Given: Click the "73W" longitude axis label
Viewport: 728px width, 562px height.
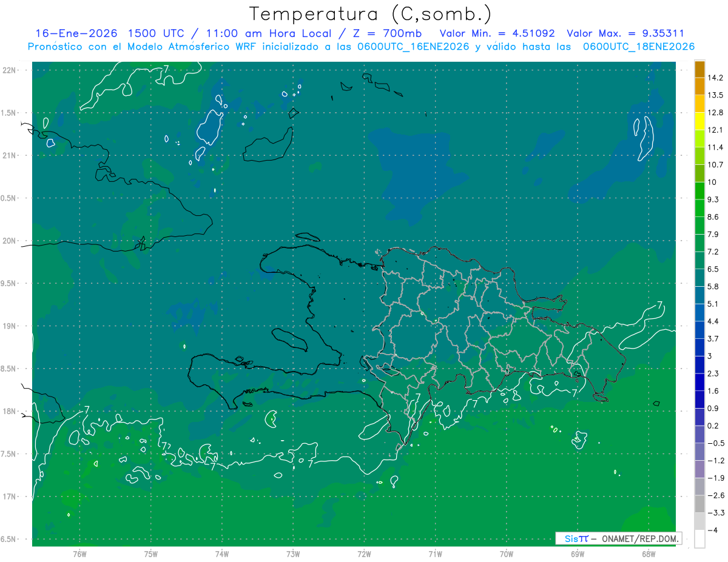Looking at the screenshot, I should (293, 554).
